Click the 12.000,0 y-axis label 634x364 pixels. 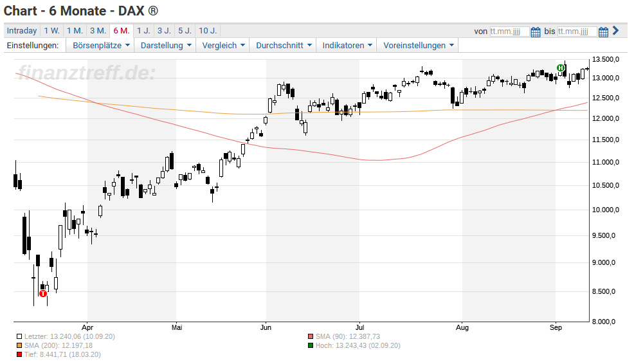pos(605,118)
